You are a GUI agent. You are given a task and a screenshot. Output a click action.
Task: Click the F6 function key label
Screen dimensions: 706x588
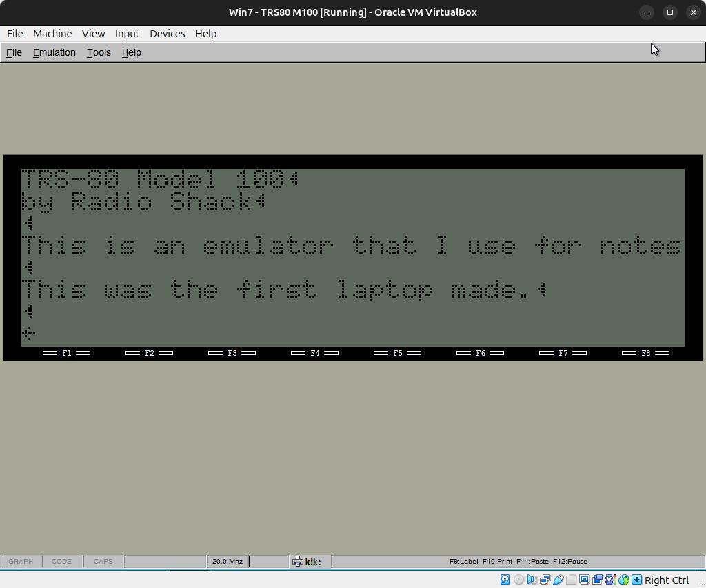pos(481,353)
